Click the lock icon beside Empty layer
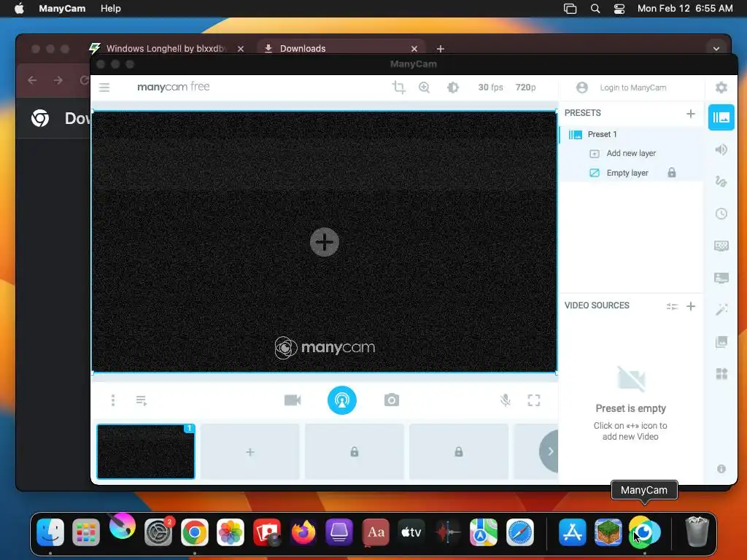 [x=672, y=173]
